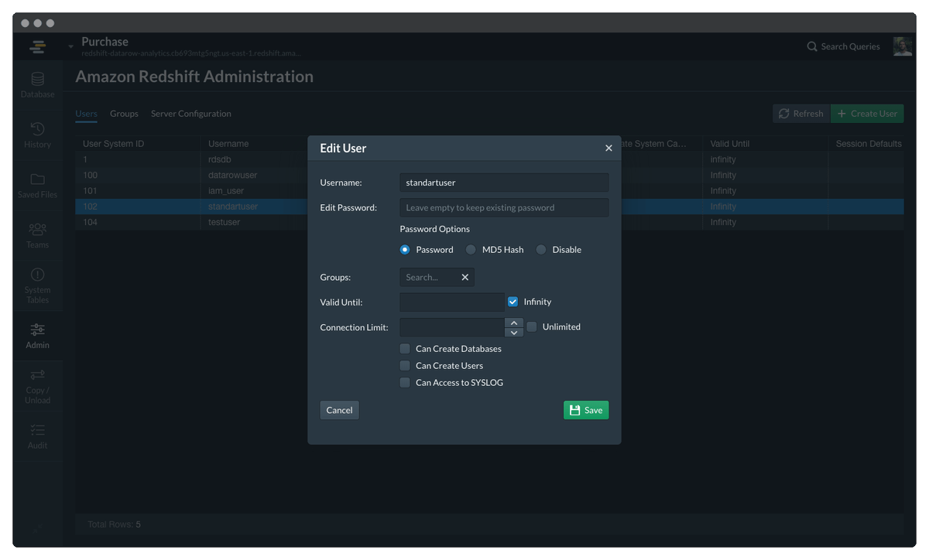This screenshot has height=560, width=929.
Task: Open the Admin sidebar section
Action: click(x=37, y=336)
